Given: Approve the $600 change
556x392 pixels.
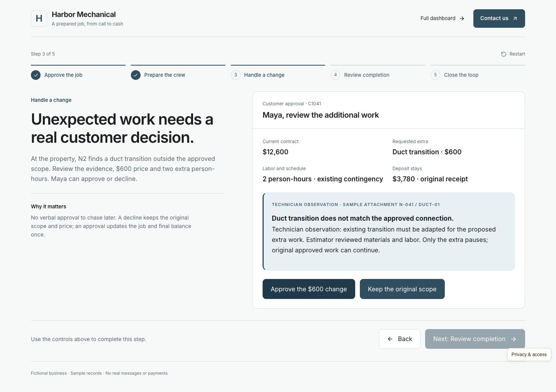Looking at the screenshot, I should [309, 289].
